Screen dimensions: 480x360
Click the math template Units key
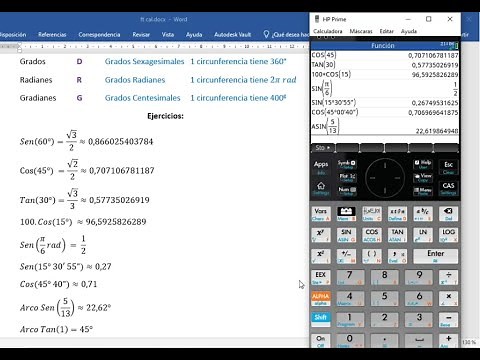[372, 214]
